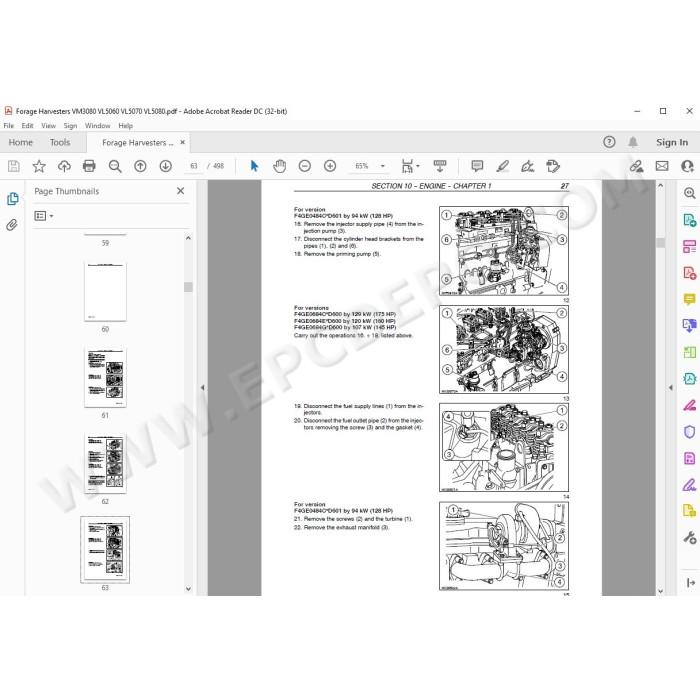Open search tool in right pane
Viewport: 700px width, 700px height.
[x=690, y=193]
